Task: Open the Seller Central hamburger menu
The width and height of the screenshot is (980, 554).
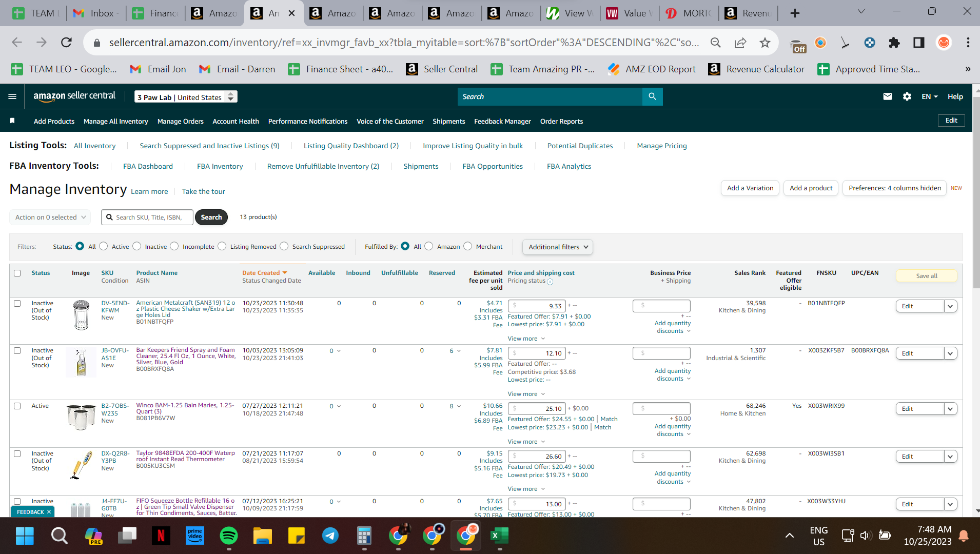Action: click(x=12, y=96)
